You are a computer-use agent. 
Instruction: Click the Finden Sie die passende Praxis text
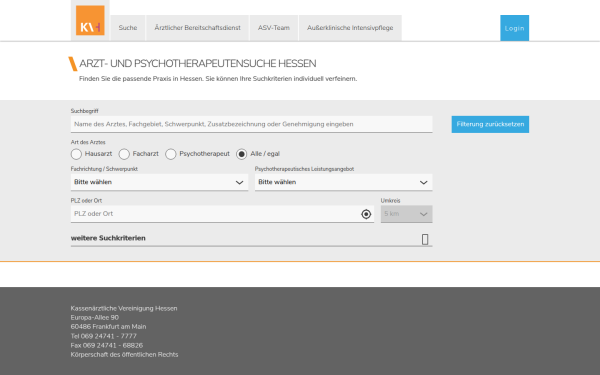(218, 79)
